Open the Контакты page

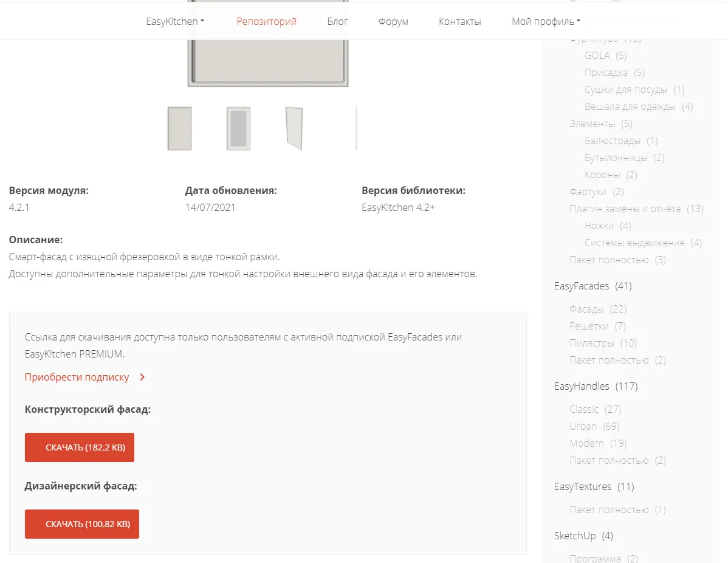(x=459, y=21)
